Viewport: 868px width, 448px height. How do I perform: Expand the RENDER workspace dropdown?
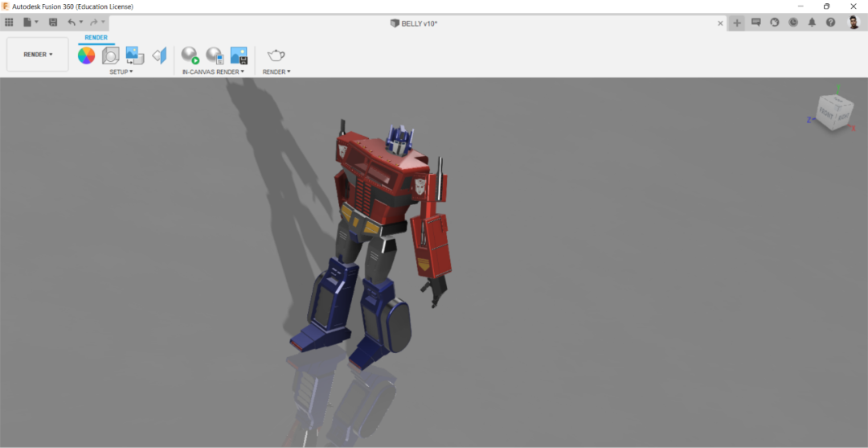[x=38, y=54]
